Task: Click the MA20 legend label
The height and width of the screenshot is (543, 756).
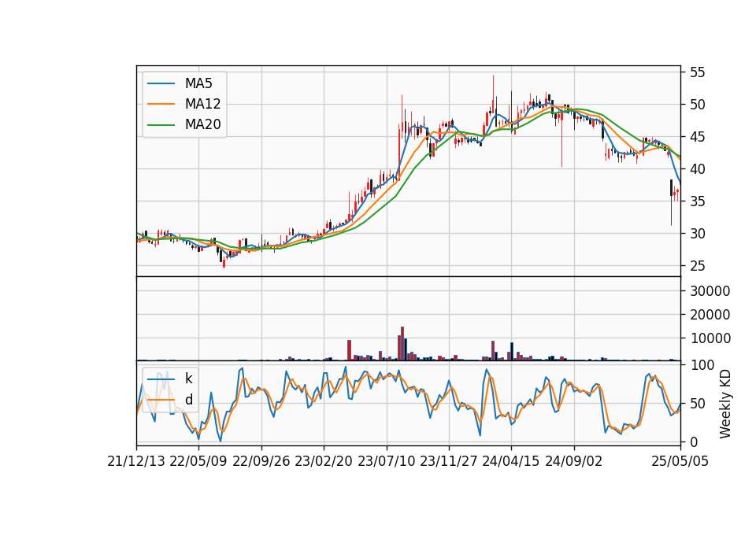Action: click(202, 124)
